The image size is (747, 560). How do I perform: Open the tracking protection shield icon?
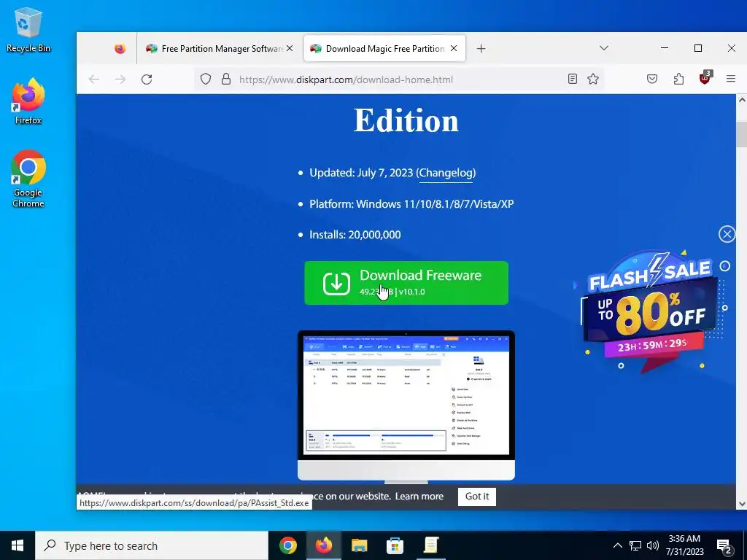[x=205, y=79]
